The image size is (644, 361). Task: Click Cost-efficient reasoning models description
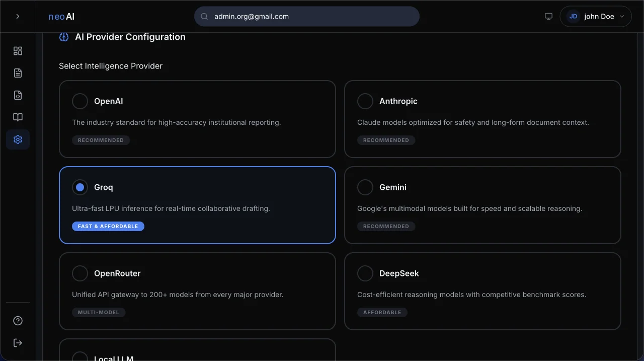tap(472, 295)
